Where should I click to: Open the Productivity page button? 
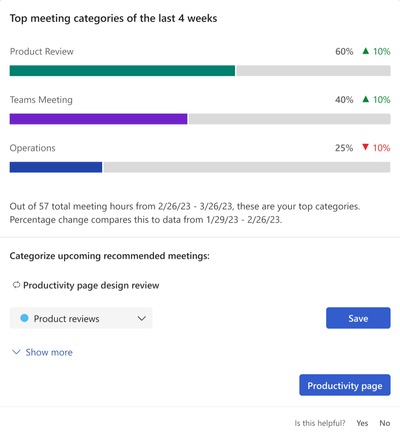pyautogui.click(x=345, y=385)
